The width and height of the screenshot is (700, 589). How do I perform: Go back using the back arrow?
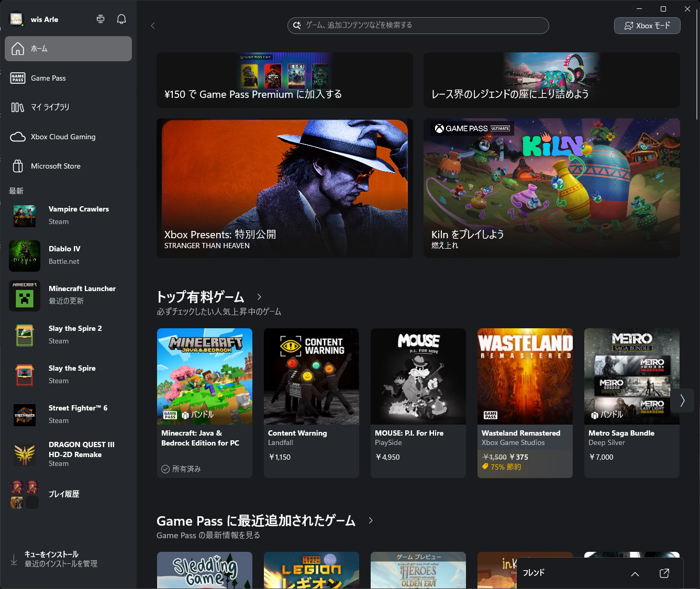click(x=153, y=26)
